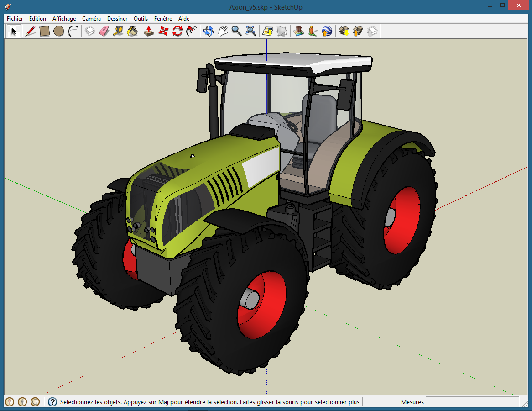Click the Mesures input box
This screenshot has height=411, width=532.
pos(472,402)
